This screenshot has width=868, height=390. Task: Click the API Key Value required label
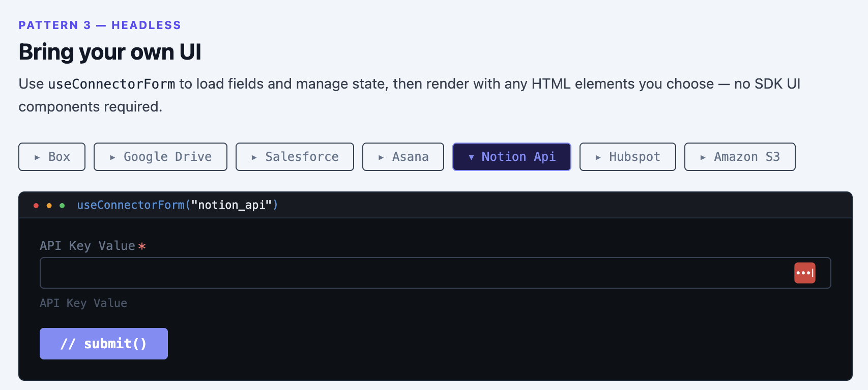coord(93,246)
